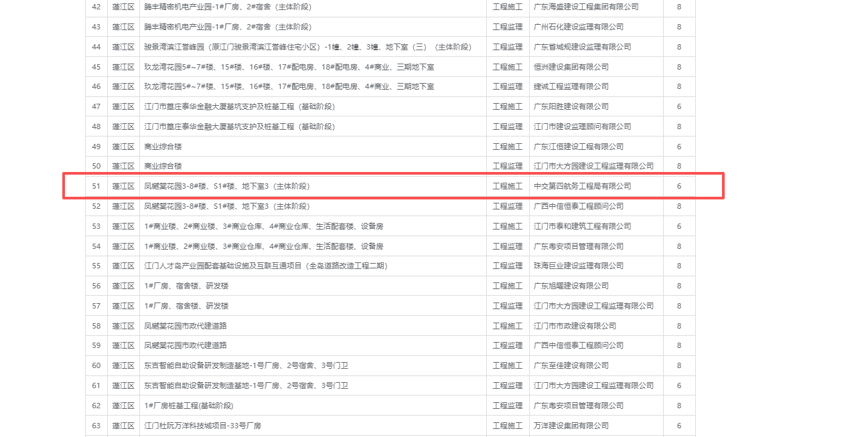The width and height of the screenshot is (868, 437).
Task: Select 江门市市政建设有限公司 company cell
Action: point(575,326)
